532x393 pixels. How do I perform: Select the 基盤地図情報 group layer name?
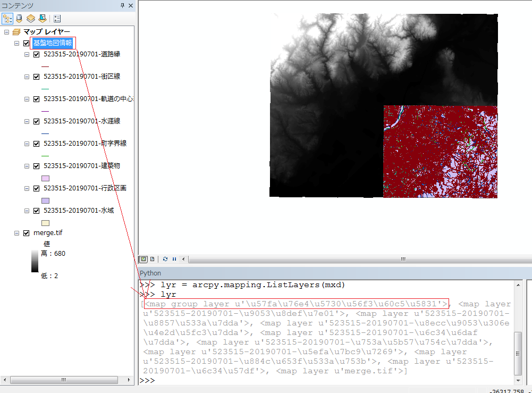pos(53,43)
